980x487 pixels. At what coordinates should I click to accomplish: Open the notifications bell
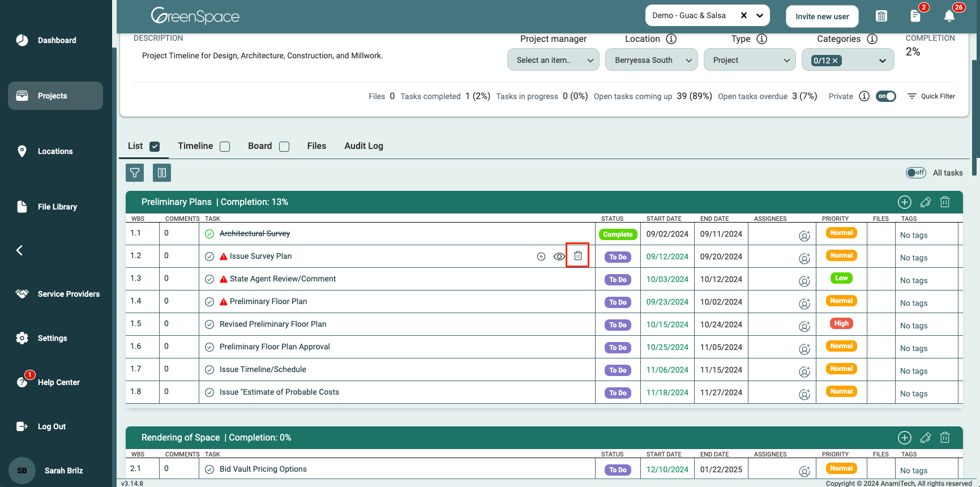tap(949, 16)
